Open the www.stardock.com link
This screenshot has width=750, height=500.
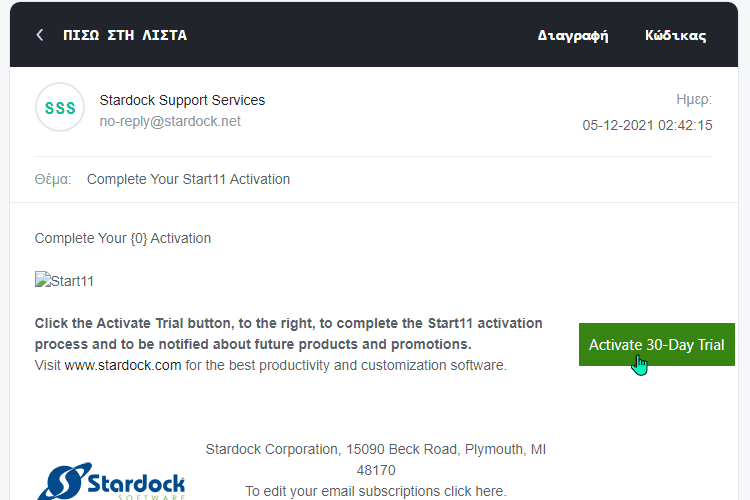(x=123, y=366)
